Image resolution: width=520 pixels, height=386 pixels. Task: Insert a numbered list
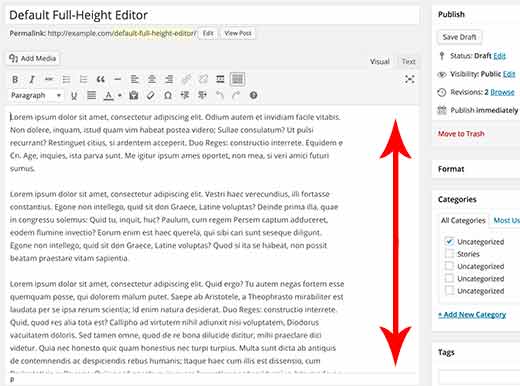[x=83, y=79]
